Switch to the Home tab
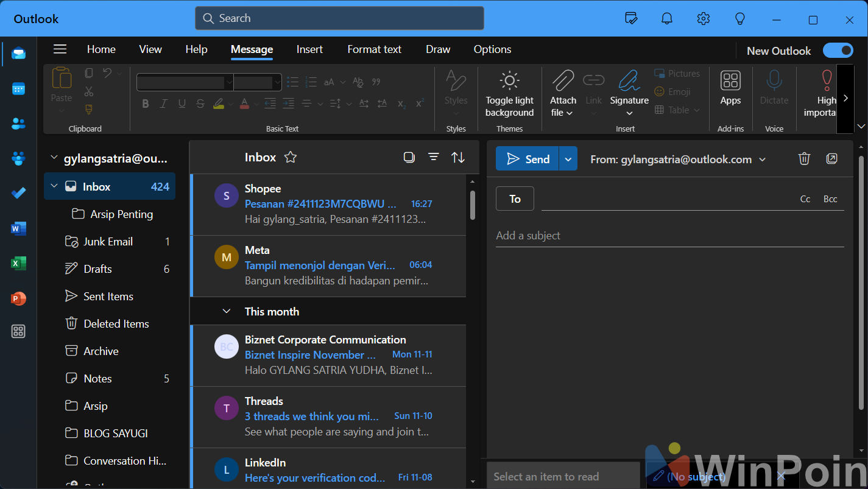The image size is (868, 489). coord(101,49)
